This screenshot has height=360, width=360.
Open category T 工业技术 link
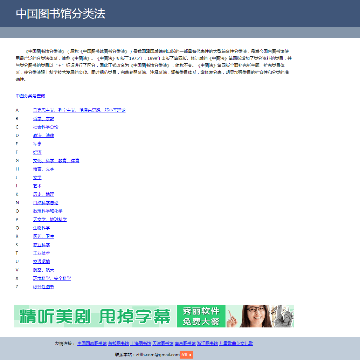point(41,253)
